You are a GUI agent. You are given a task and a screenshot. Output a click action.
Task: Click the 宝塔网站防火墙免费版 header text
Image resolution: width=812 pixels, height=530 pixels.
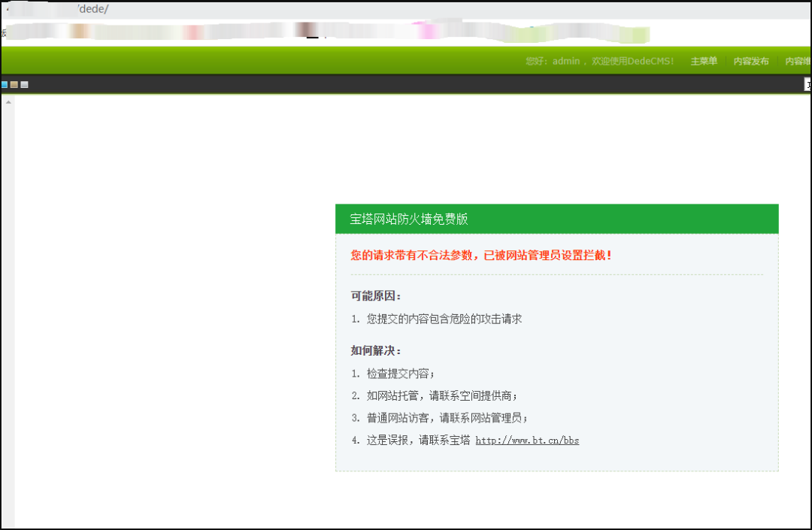[x=409, y=219]
